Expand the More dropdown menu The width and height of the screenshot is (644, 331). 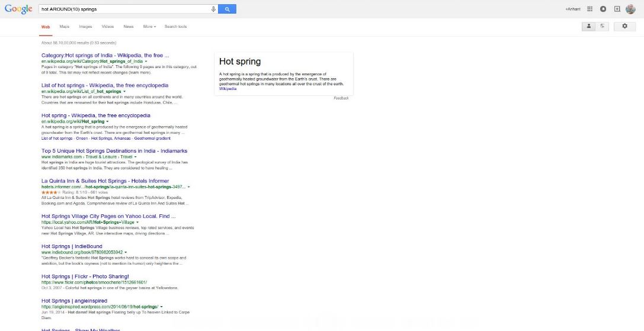click(149, 27)
